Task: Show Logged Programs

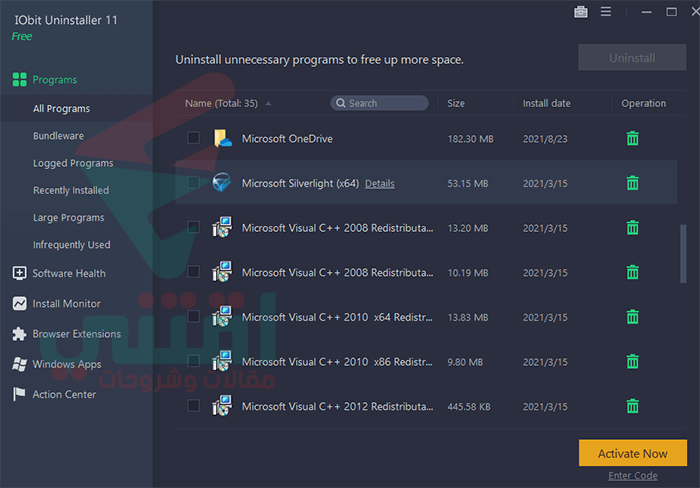Action: tap(73, 163)
